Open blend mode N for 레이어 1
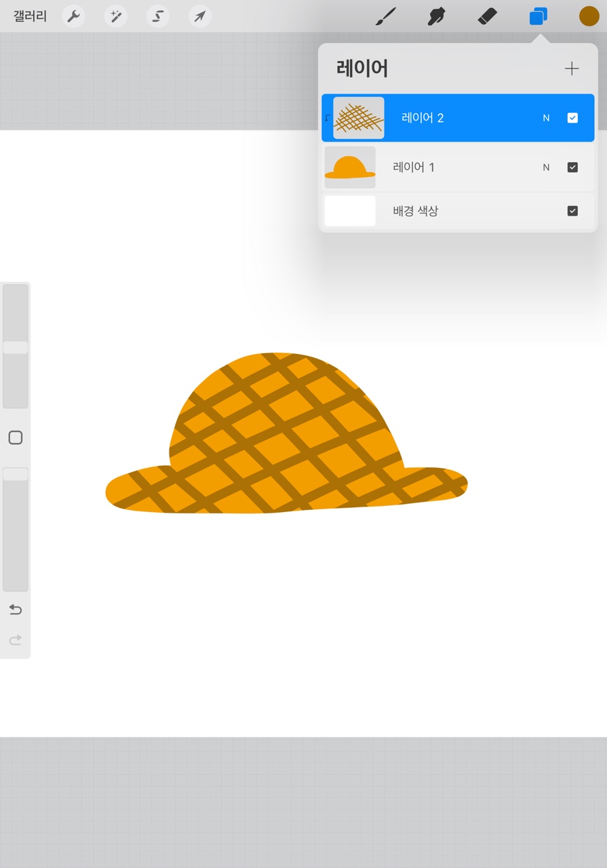Image resolution: width=607 pixels, height=868 pixels. pyautogui.click(x=546, y=167)
